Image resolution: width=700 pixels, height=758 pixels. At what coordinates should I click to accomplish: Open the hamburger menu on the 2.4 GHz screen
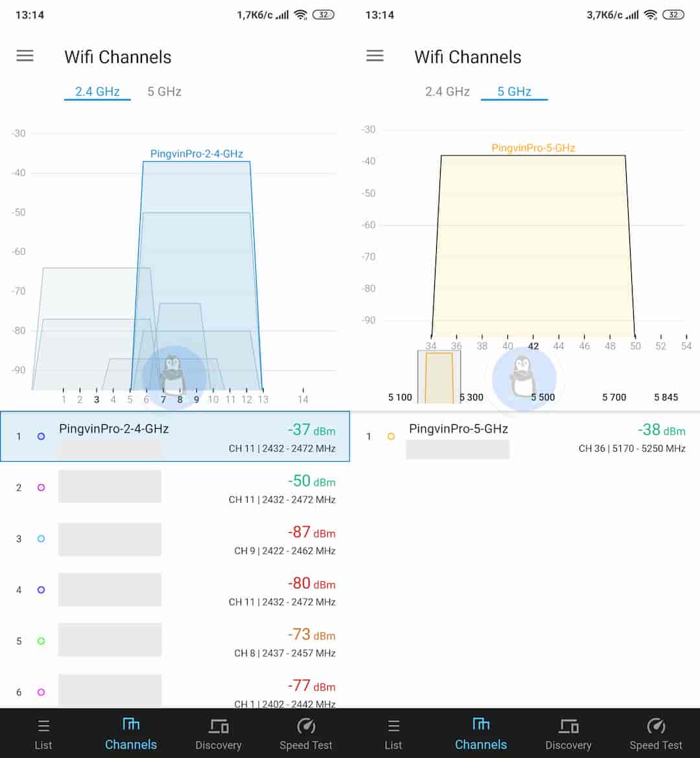[25, 56]
